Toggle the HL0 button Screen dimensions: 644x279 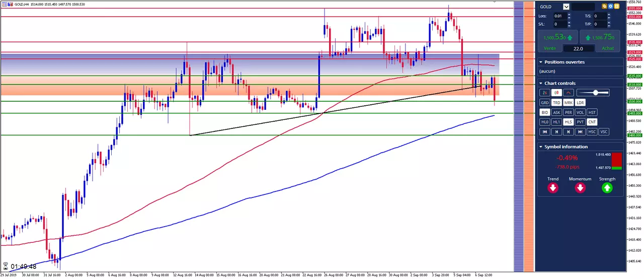[544, 122]
